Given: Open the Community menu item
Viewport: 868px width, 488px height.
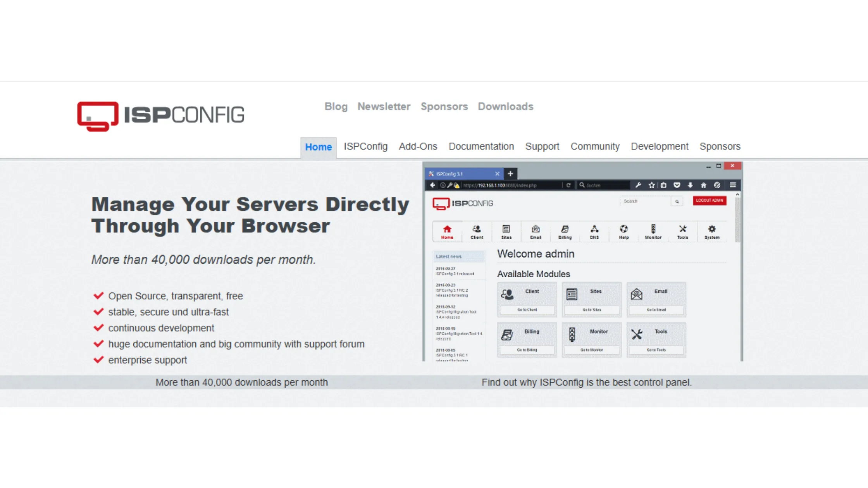Looking at the screenshot, I should click(x=595, y=146).
